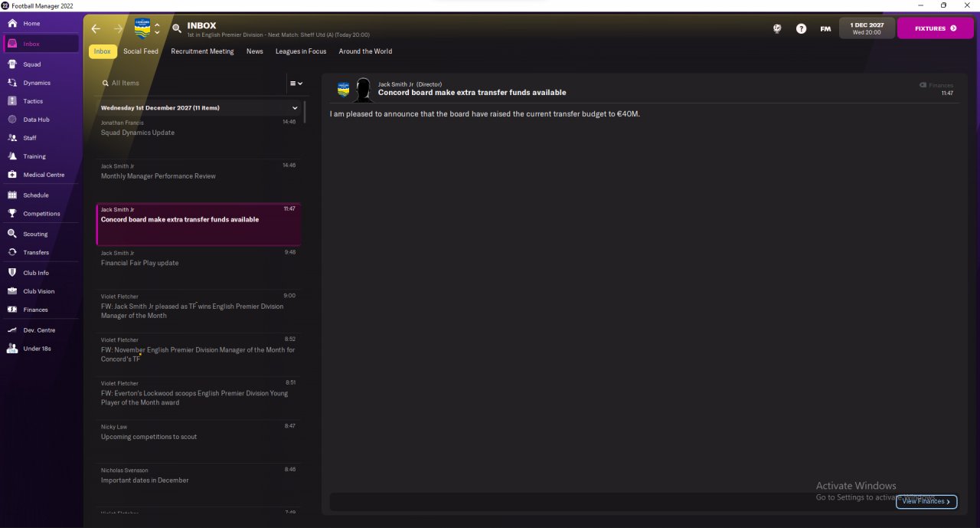Open the Around the World tab
This screenshot has height=528, width=980.
365,51
